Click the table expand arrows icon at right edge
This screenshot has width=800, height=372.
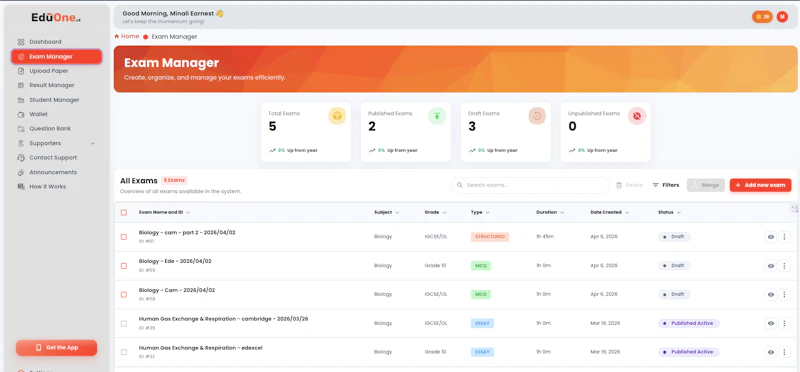click(794, 208)
